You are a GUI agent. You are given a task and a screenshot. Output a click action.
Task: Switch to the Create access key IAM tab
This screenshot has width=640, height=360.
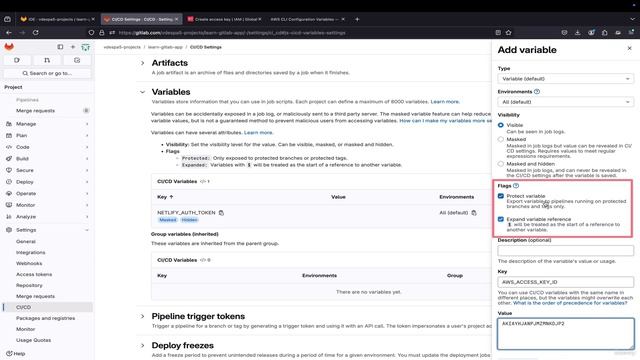224,19
